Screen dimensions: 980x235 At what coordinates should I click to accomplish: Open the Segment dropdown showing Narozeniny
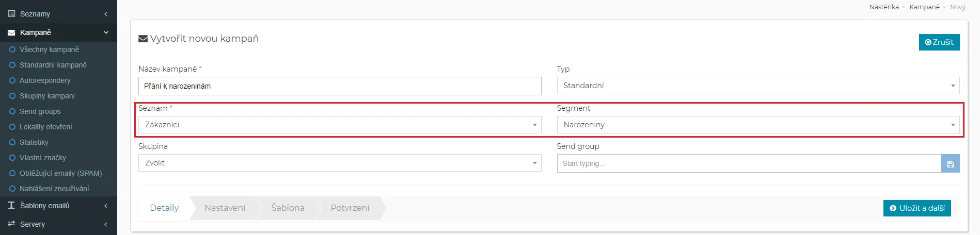pyautogui.click(x=757, y=125)
